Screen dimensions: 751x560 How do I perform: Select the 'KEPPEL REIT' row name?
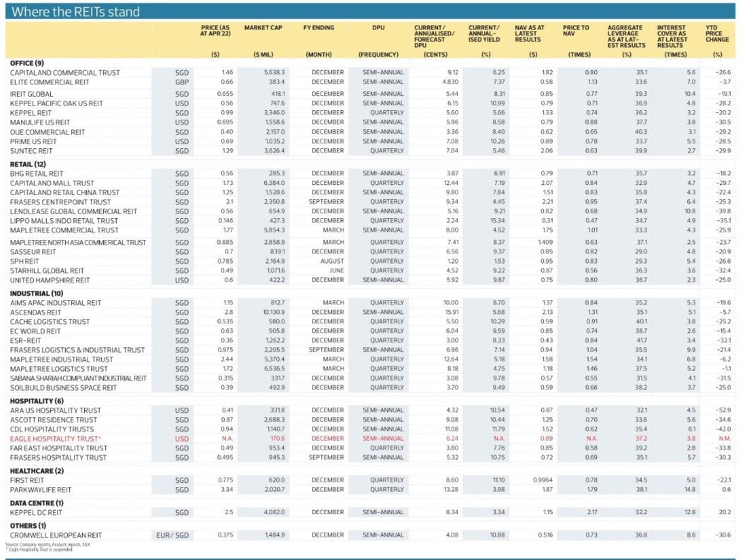pos(30,113)
